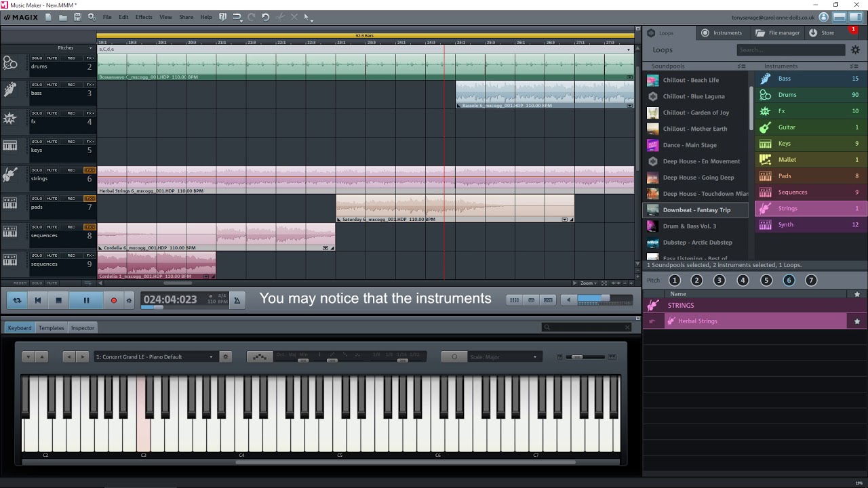Click the keys track keyboard icon

click(10, 146)
